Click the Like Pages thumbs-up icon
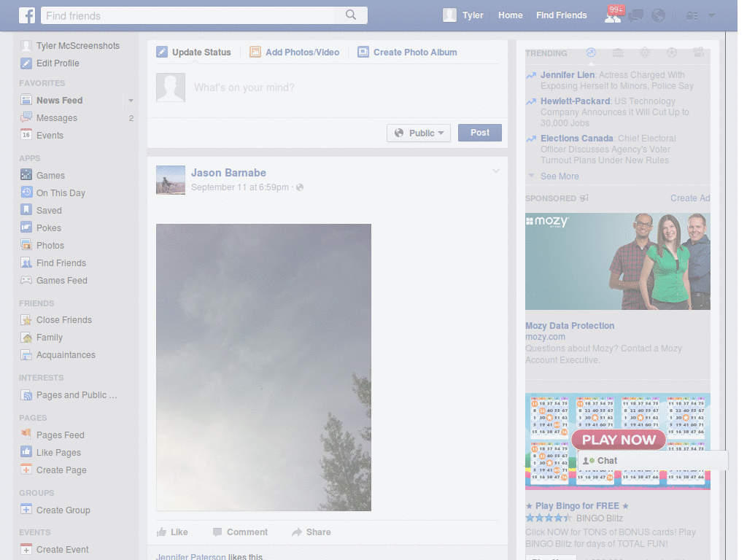This screenshot has height=560, width=747. coord(26,452)
